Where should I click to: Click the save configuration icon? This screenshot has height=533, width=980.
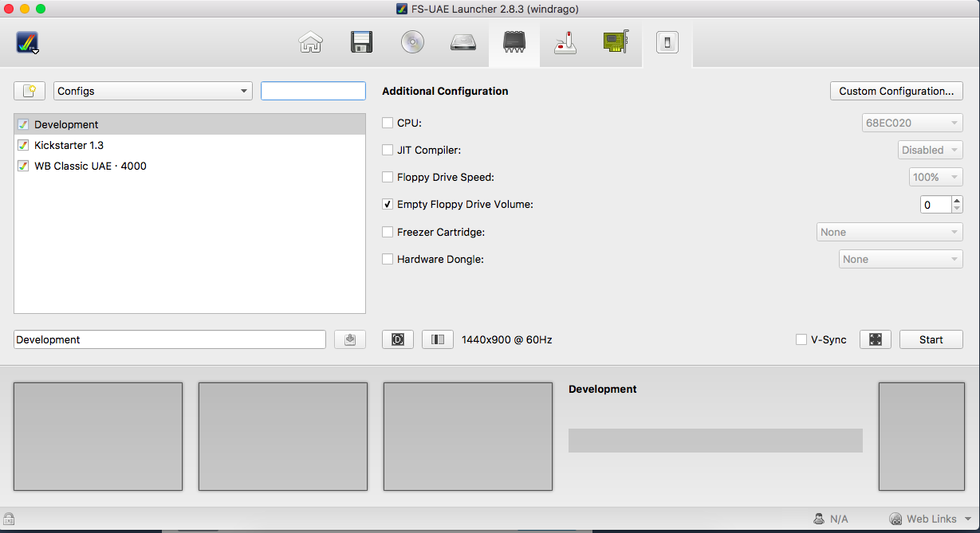click(350, 339)
